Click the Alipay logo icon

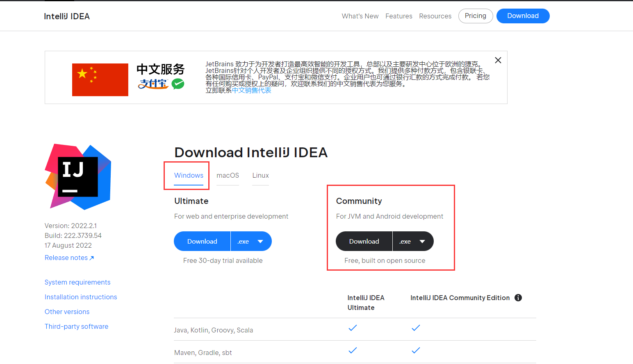pos(153,84)
